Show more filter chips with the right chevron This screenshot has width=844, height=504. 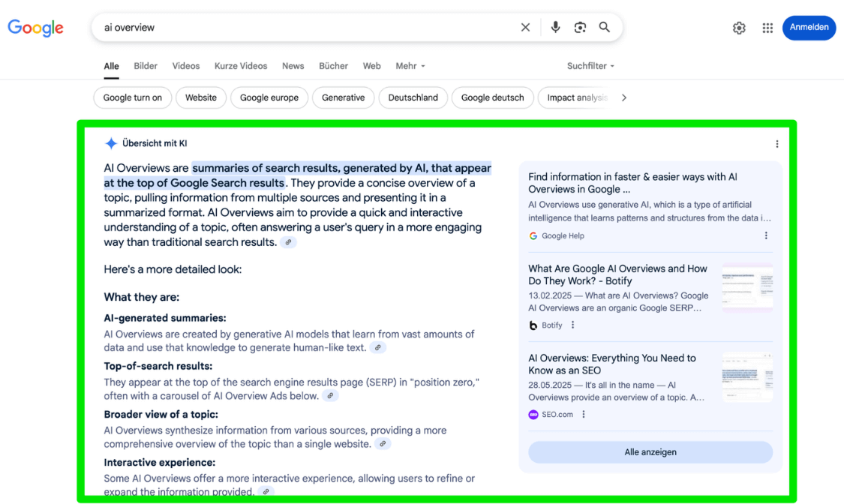pos(624,98)
